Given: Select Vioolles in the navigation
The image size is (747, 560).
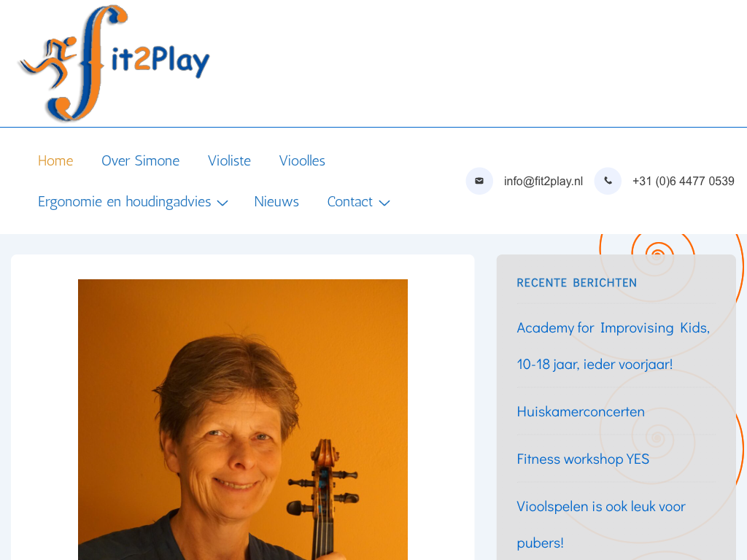Looking at the screenshot, I should 302,161.
